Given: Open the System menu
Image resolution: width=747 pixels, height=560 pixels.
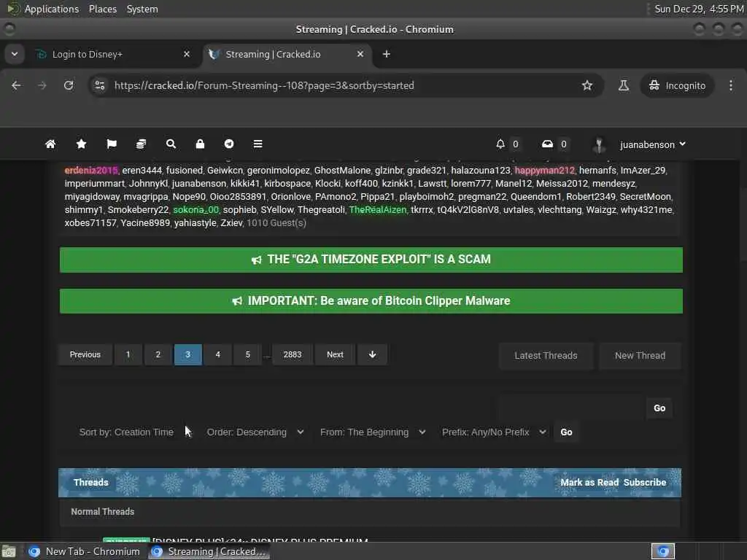Looking at the screenshot, I should pos(142,9).
